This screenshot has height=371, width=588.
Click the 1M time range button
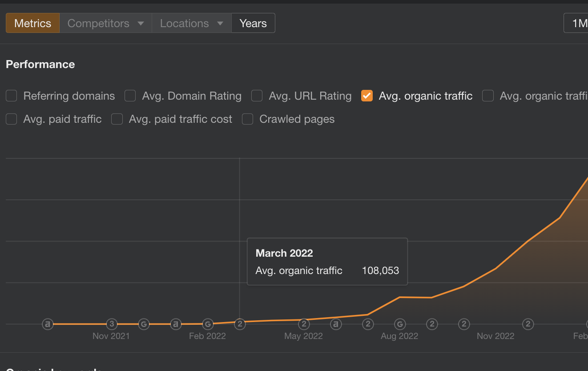[x=578, y=23]
